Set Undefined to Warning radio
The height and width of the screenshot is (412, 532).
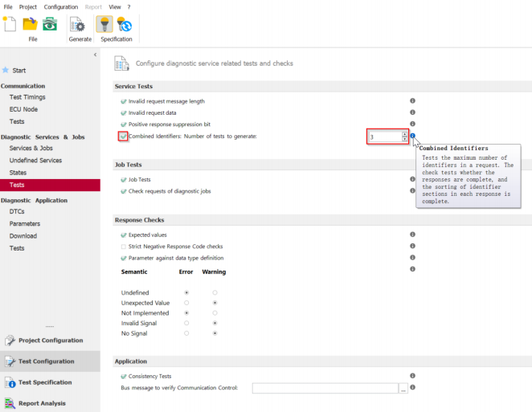(x=215, y=292)
